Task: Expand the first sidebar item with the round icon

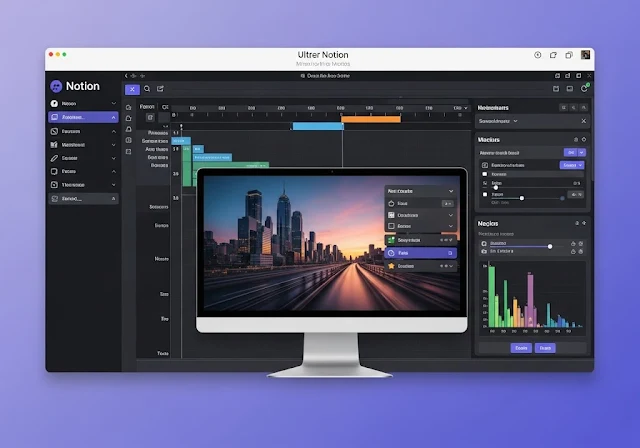Action: (113, 104)
